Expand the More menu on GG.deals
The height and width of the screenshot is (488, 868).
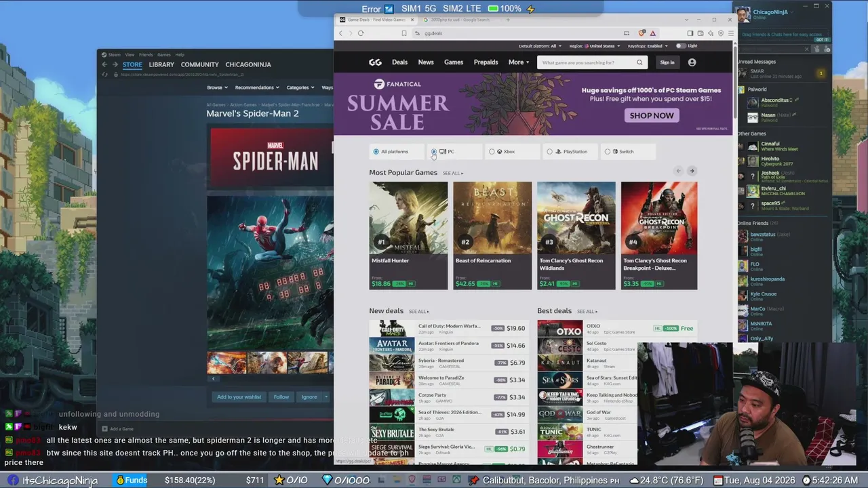coord(519,62)
